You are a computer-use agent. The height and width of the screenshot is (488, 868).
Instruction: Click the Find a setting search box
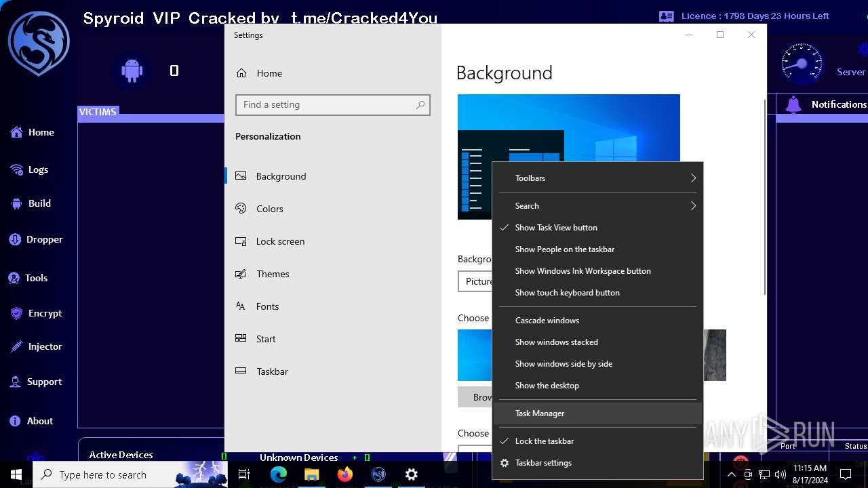[332, 104]
